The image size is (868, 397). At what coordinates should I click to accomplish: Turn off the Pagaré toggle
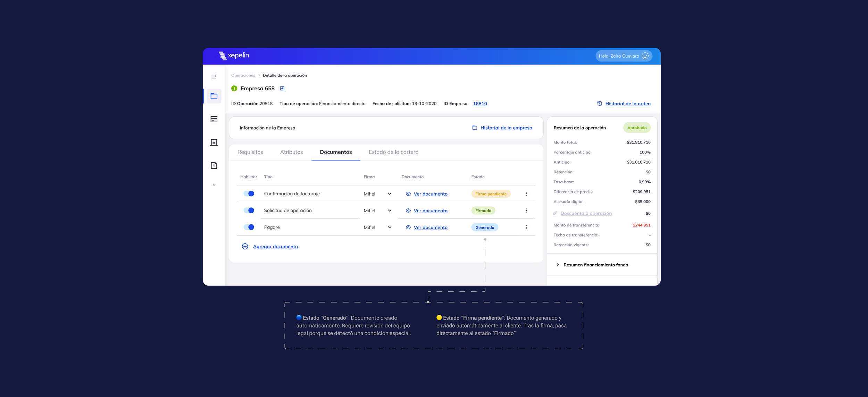pos(249,227)
